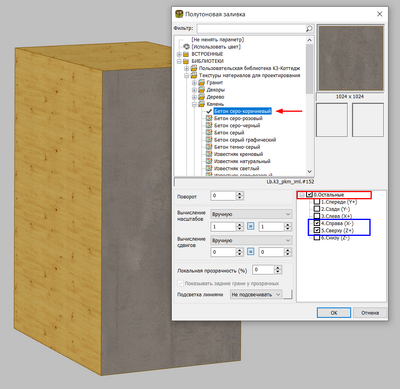
Task: Toggle the scale link button between the fields
Action: (x=251, y=226)
